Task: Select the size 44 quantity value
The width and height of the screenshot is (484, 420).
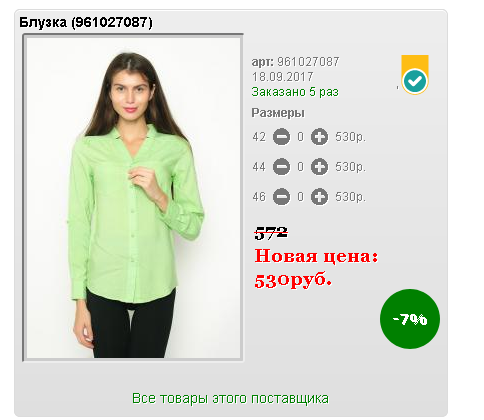Action: click(300, 167)
